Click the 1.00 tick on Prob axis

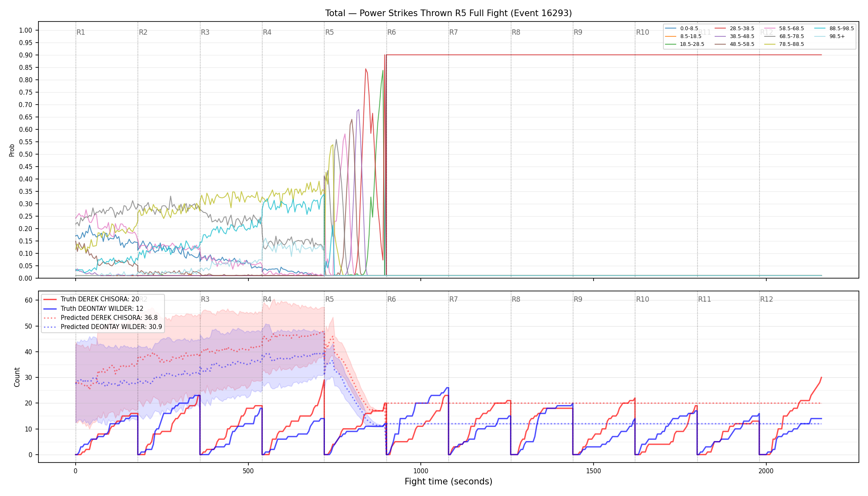26,30
